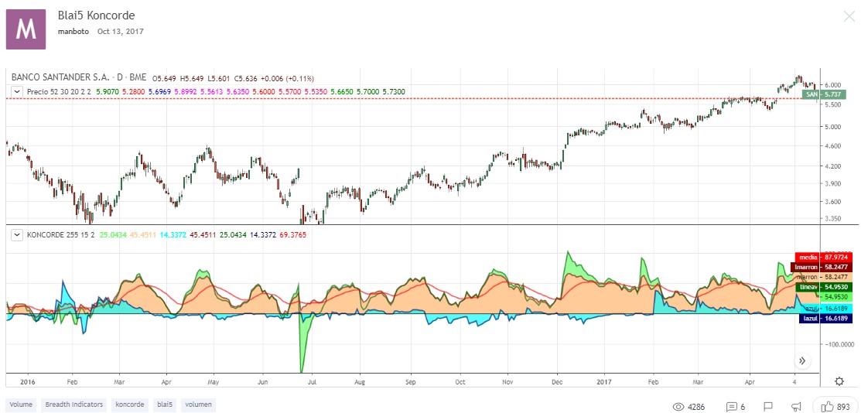Open the blai5 tag

(165, 404)
